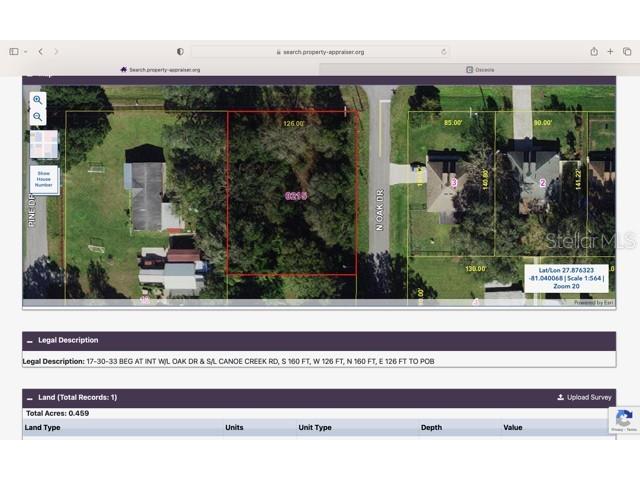This screenshot has width=640, height=480.
Task: Click the N OAK DR street label
Action: tap(380, 210)
